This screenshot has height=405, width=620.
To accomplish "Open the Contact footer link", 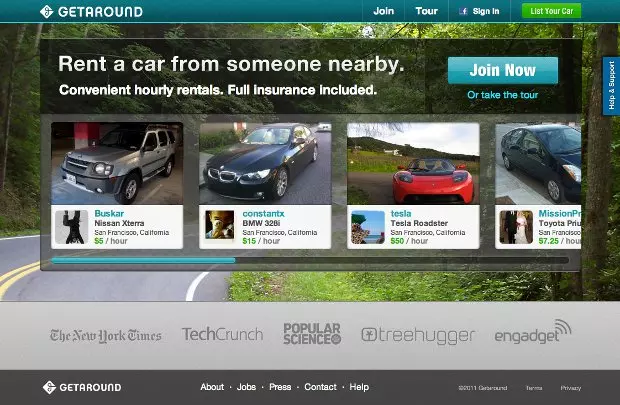I will 320,387.
